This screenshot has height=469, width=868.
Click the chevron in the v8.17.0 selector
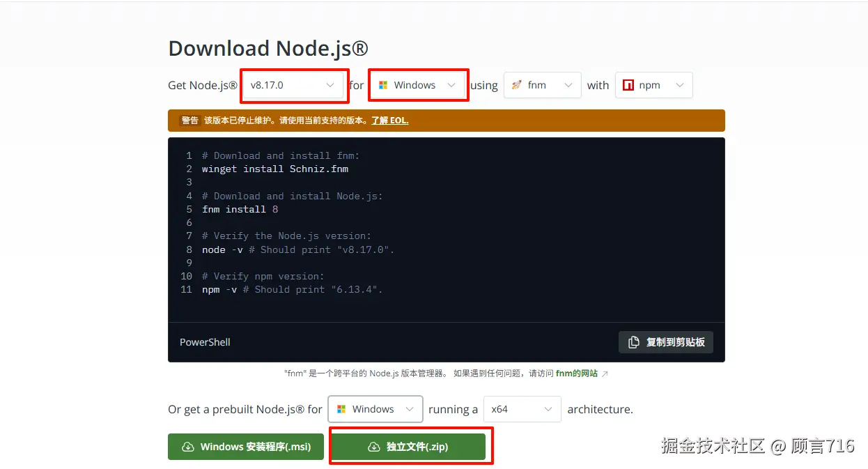pos(330,85)
